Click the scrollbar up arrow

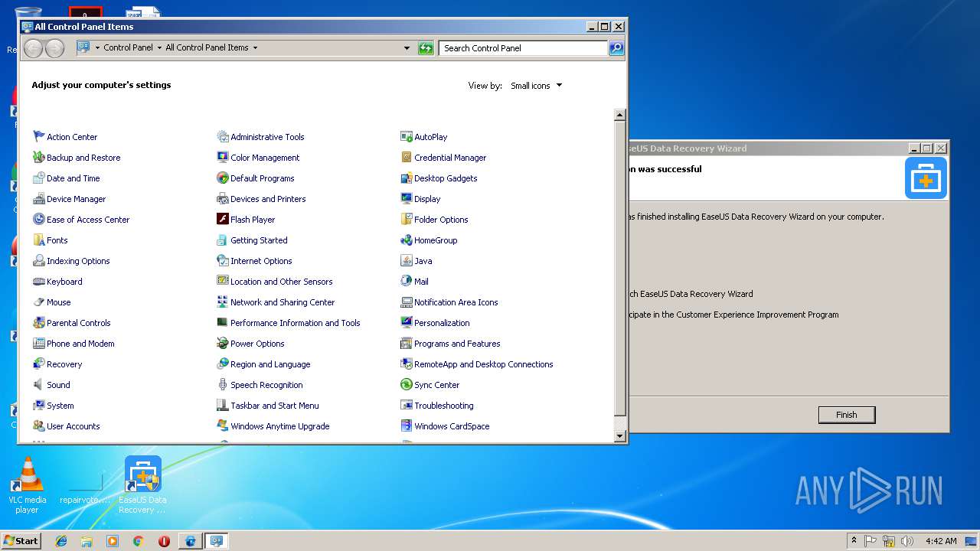pos(620,115)
